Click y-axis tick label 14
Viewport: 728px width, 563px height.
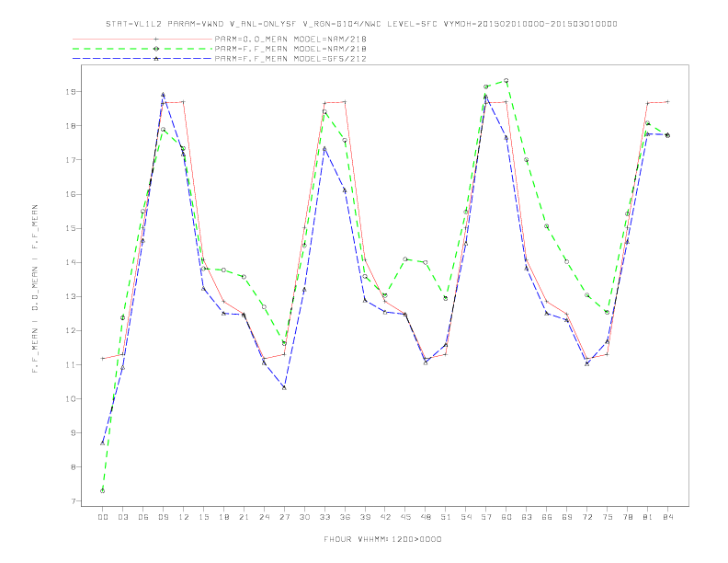point(71,262)
